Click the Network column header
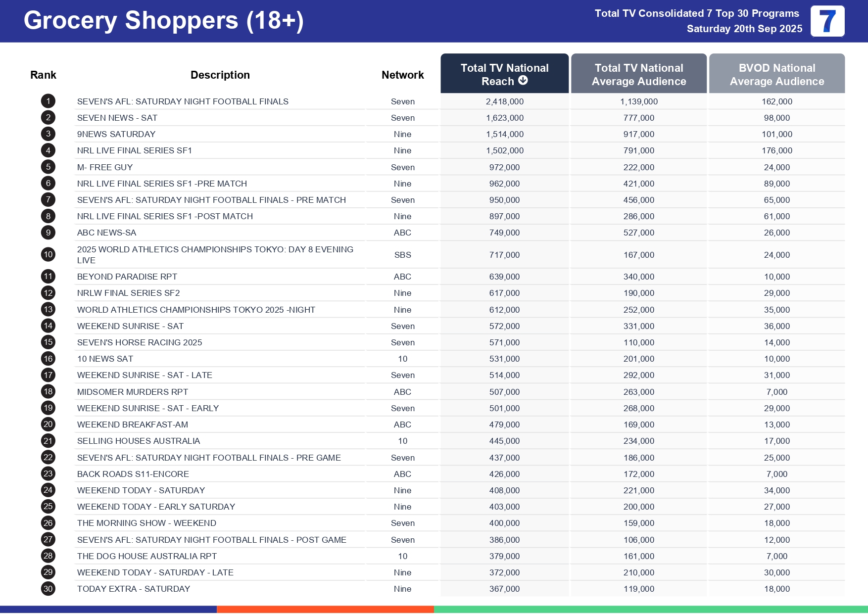Viewport: 868px width, 614px height. [402, 75]
